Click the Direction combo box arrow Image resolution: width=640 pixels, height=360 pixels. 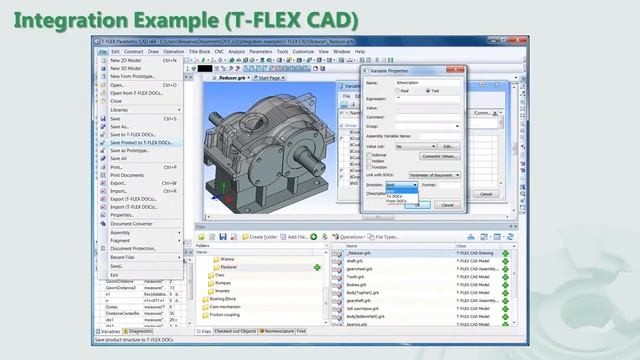pos(415,185)
